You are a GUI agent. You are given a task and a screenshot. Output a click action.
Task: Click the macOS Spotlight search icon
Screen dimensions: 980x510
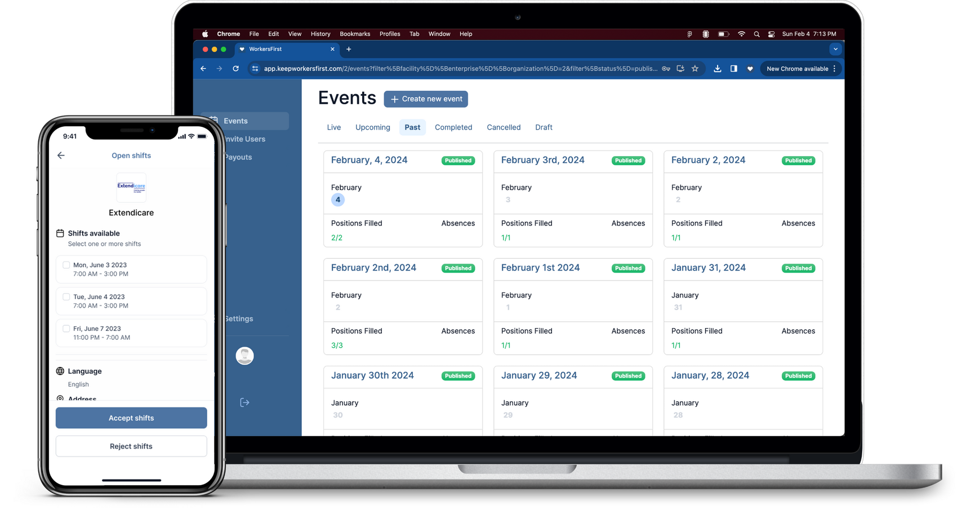[756, 34]
